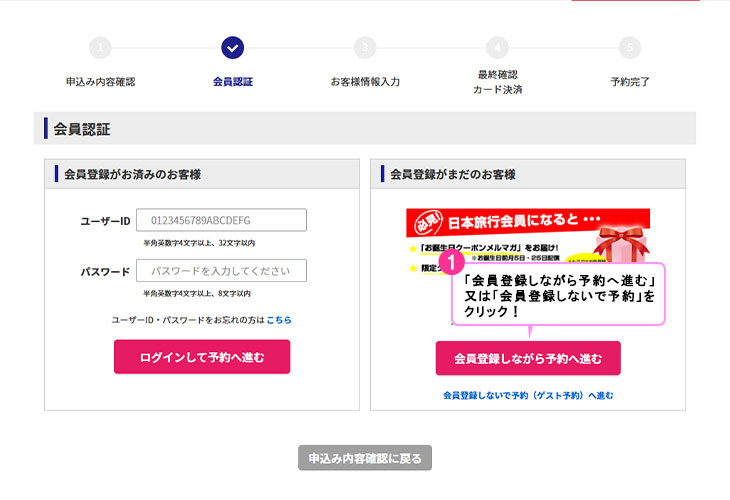The image size is (730, 500).
Task: Click the step 4 circle icon
Action: [497, 48]
